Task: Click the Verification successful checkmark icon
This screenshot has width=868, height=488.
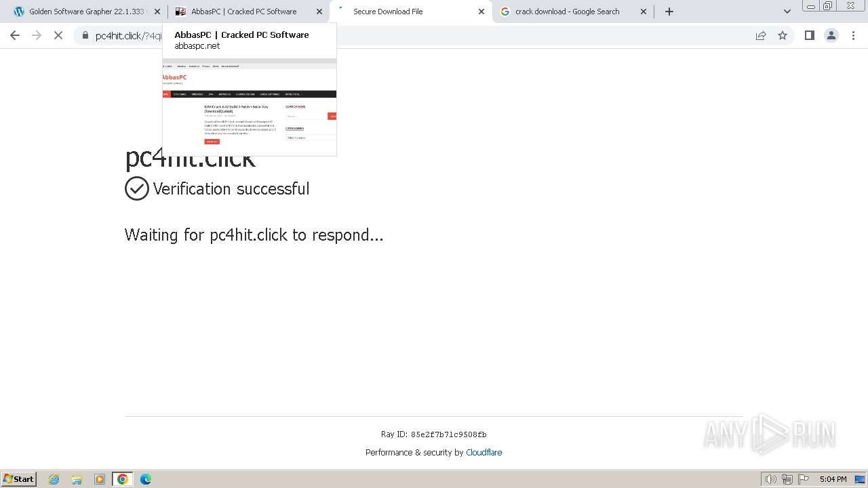Action: pyautogui.click(x=137, y=188)
